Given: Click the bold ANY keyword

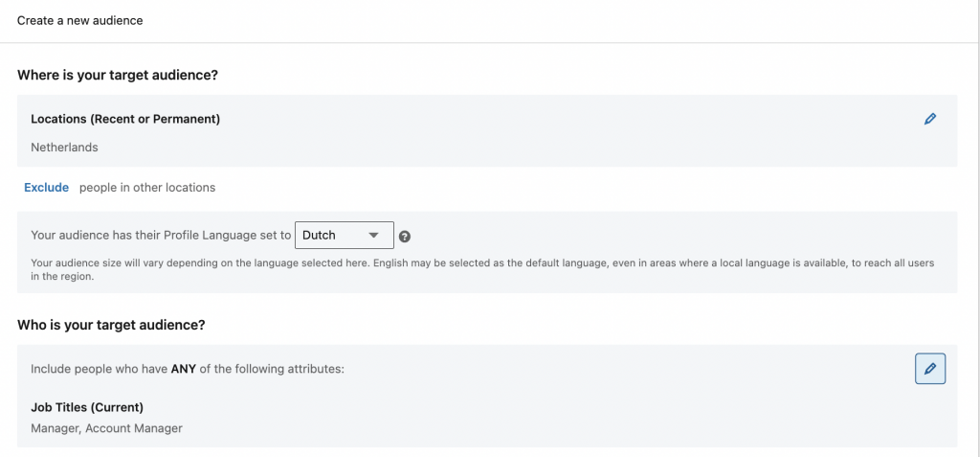Looking at the screenshot, I should [x=184, y=369].
